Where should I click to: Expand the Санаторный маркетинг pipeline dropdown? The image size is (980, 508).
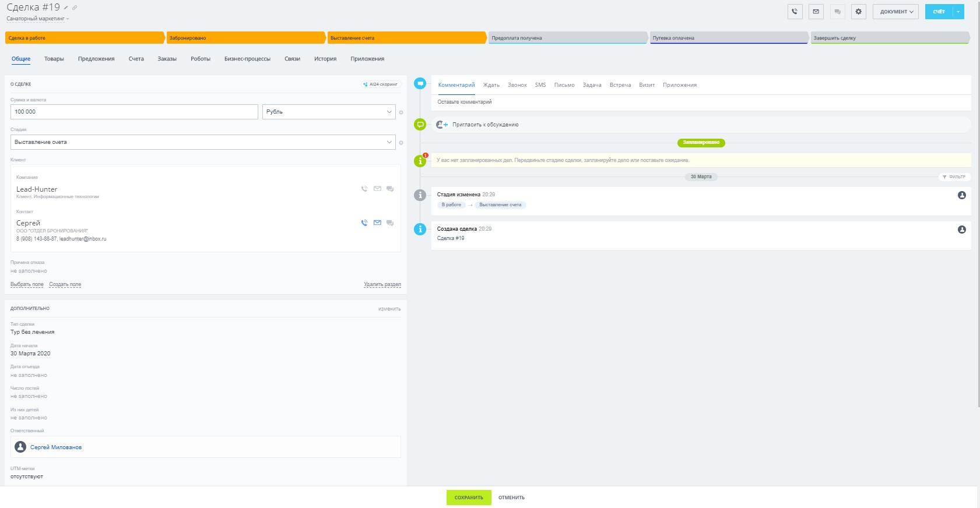click(38, 19)
